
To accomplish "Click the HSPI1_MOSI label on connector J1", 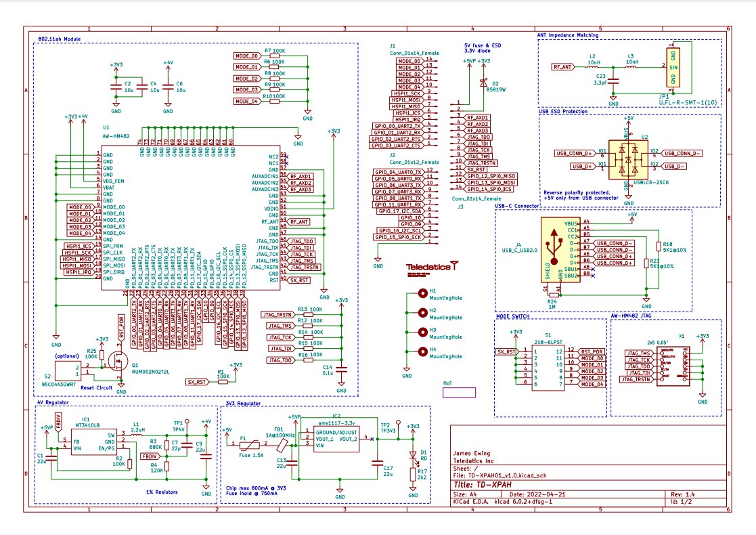I will (x=406, y=100).
